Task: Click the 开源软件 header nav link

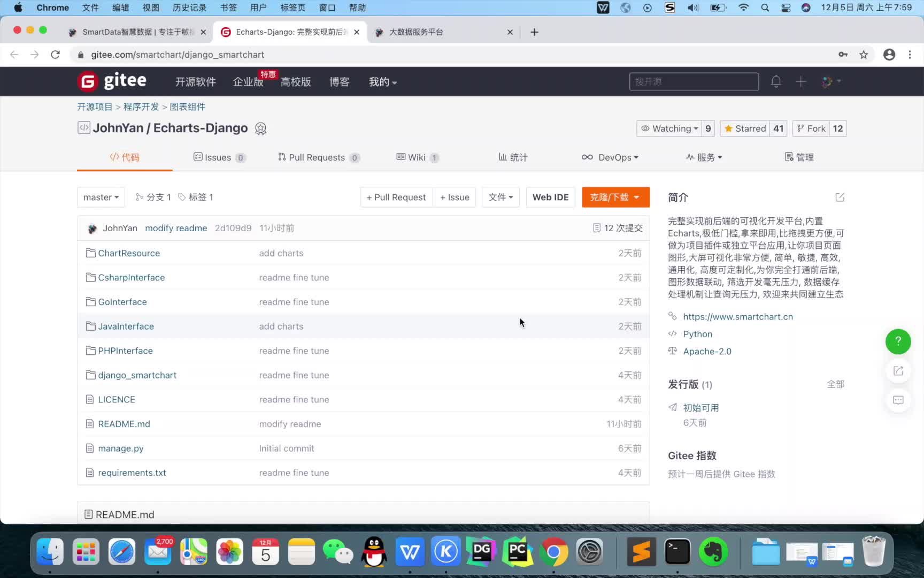Action: pos(195,82)
